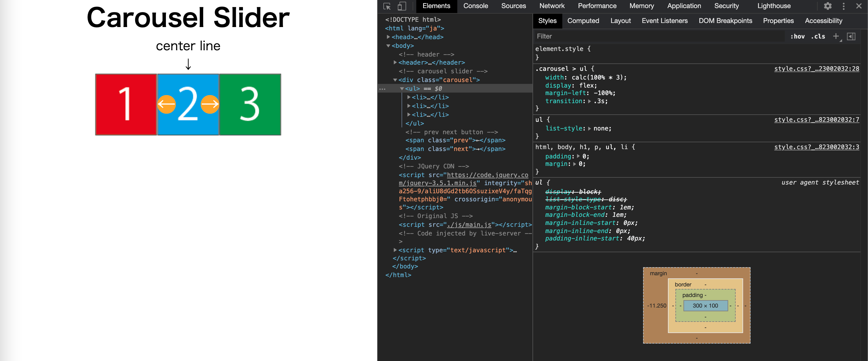Toggle computed styles sidebar pane icon
The image size is (868, 361).
point(851,36)
